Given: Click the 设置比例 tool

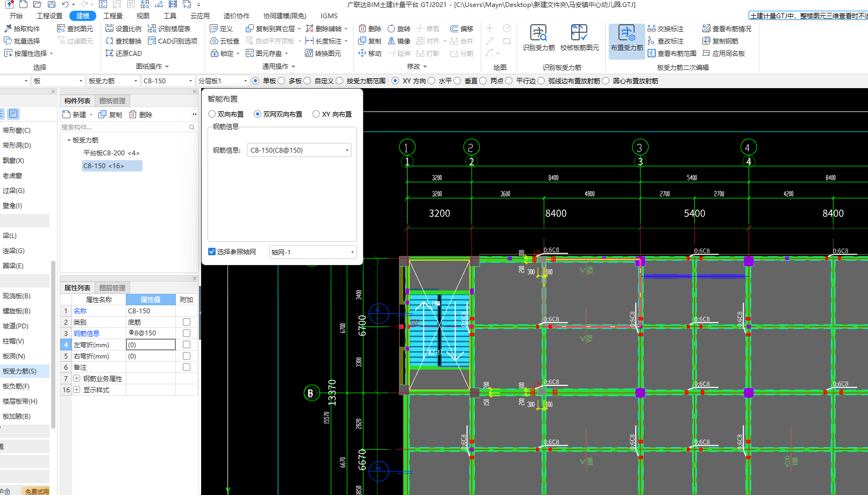Looking at the screenshot, I should click(124, 28).
